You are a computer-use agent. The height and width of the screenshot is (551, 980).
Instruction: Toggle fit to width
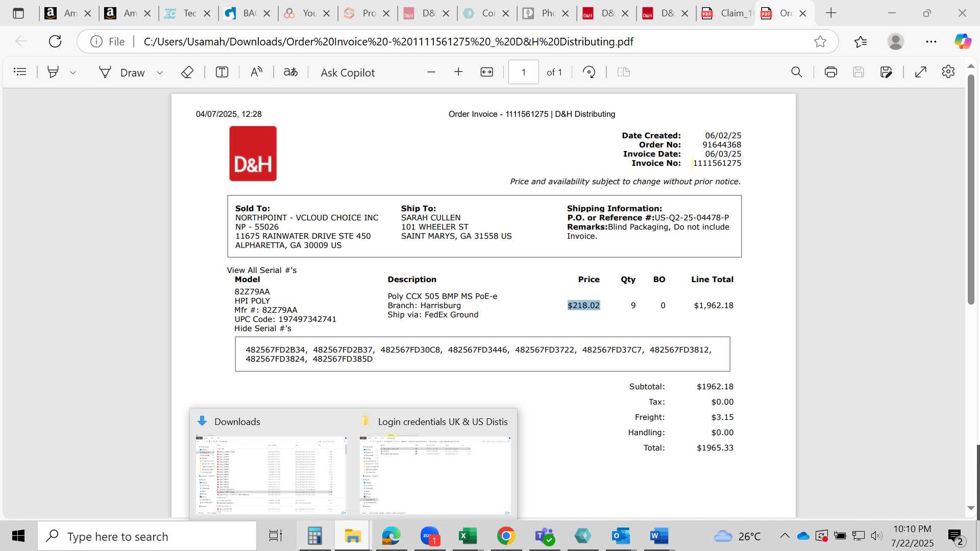pyautogui.click(x=487, y=72)
